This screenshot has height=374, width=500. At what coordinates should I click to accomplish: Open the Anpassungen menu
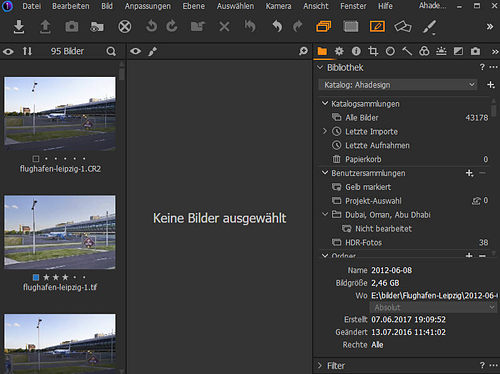click(x=148, y=6)
